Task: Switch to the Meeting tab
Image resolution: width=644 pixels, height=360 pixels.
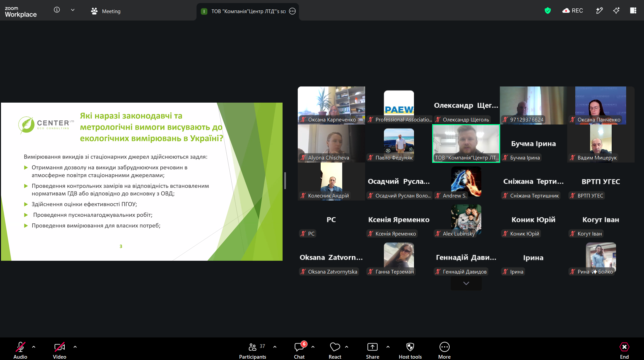Action: (106, 11)
